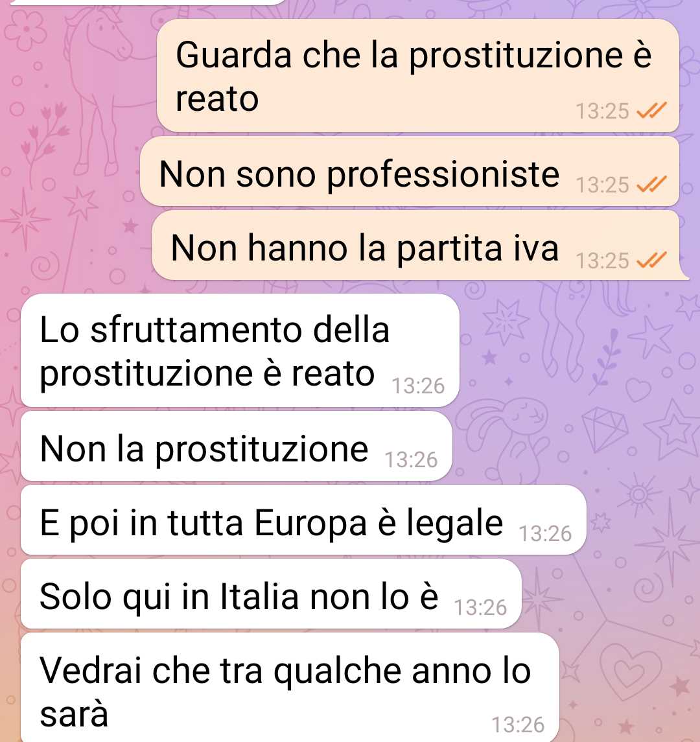700x742 pixels.
Task: Tap 13:26 timestamp on 'Vedrai che tra qualche anno' message
Action: (518, 725)
